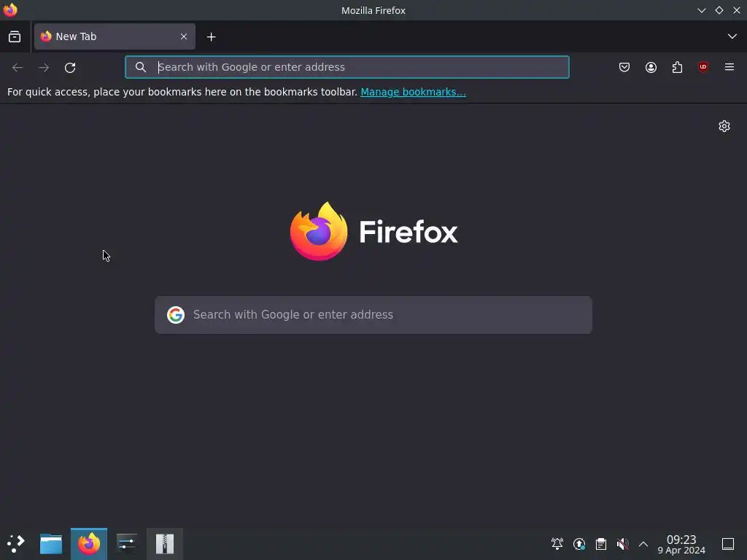Open the Firefox account menu

click(651, 67)
